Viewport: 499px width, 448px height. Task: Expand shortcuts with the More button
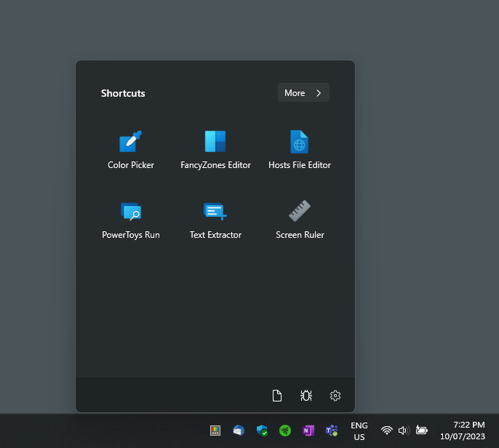(x=303, y=92)
